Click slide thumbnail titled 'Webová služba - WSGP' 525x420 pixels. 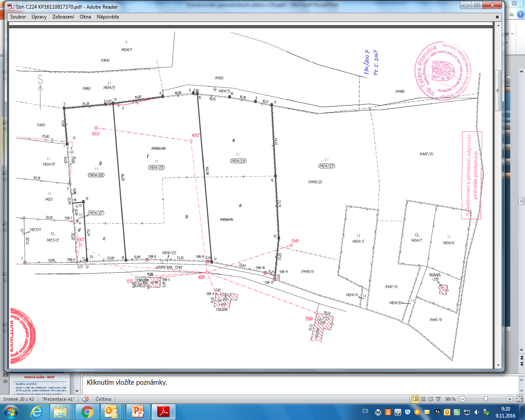[39, 383]
